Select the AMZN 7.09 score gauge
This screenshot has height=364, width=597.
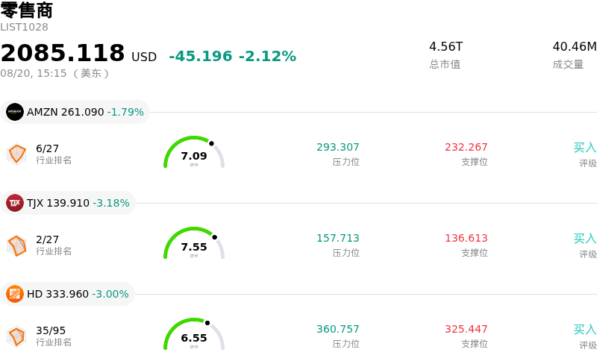coord(194,152)
